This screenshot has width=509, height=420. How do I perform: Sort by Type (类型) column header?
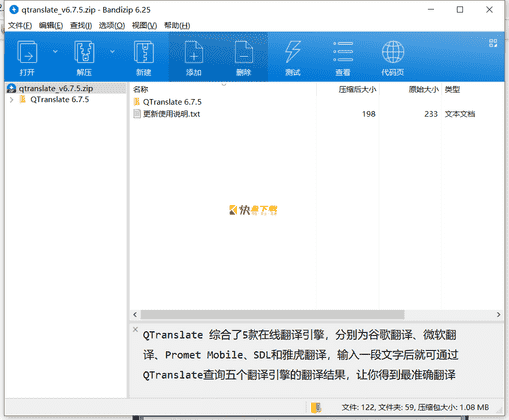452,89
